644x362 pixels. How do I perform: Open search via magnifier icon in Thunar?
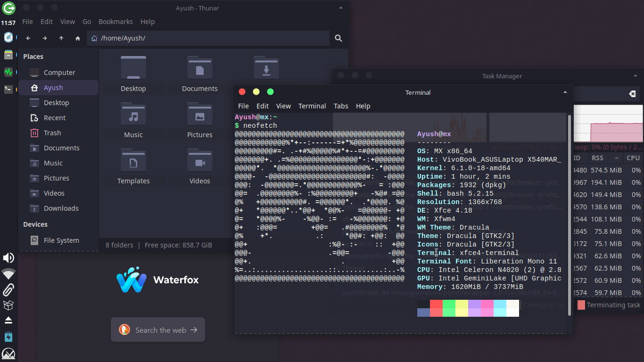coord(338,38)
